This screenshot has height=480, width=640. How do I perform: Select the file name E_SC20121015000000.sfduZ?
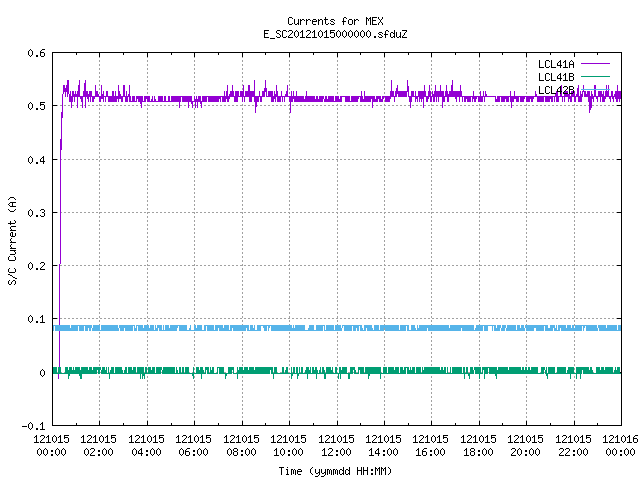tap(335, 34)
